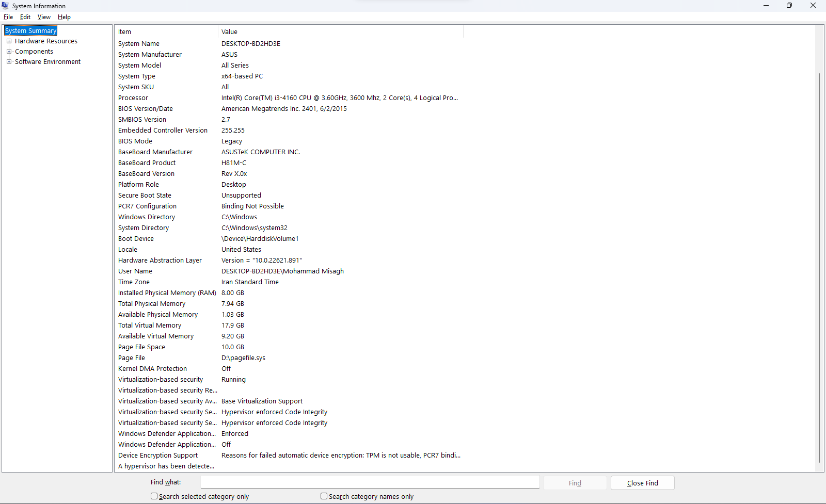Click the System Information app icon in title bar
This screenshot has height=504, width=826.
pyautogui.click(x=5, y=6)
